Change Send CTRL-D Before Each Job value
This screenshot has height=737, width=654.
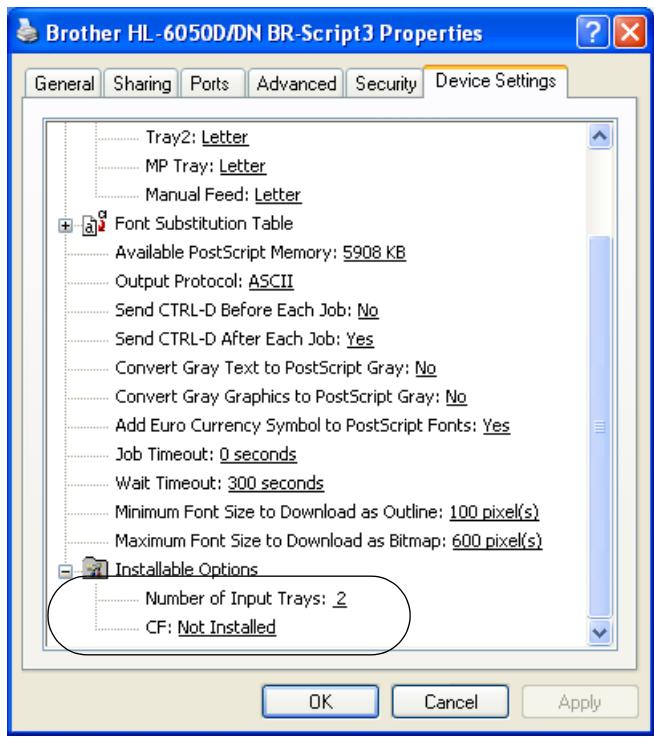click(x=368, y=310)
